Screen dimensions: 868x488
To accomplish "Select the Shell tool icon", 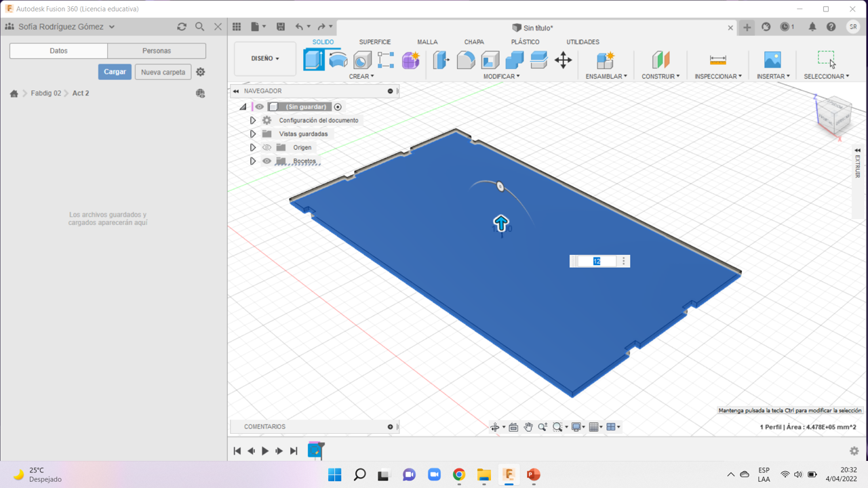I will pos(489,60).
